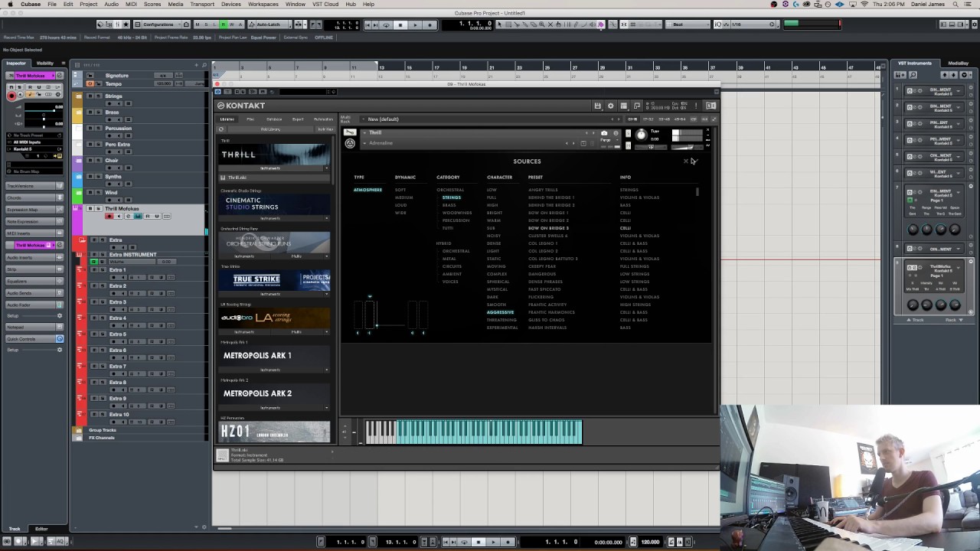Click the Instr Nav button
Image resolution: width=980 pixels, height=551 pixels.
tap(325, 129)
